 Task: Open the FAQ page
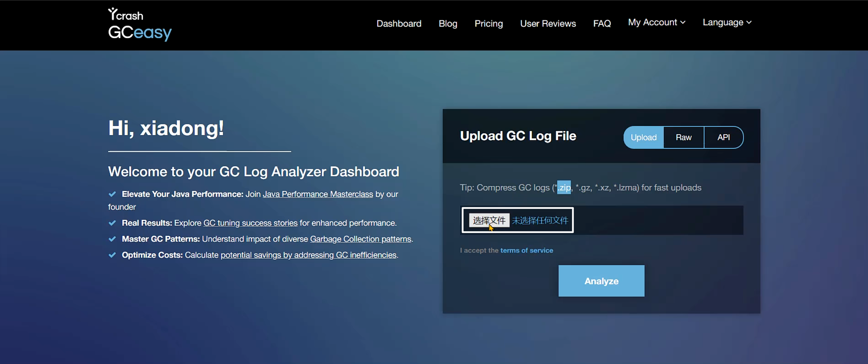(x=602, y=23)
